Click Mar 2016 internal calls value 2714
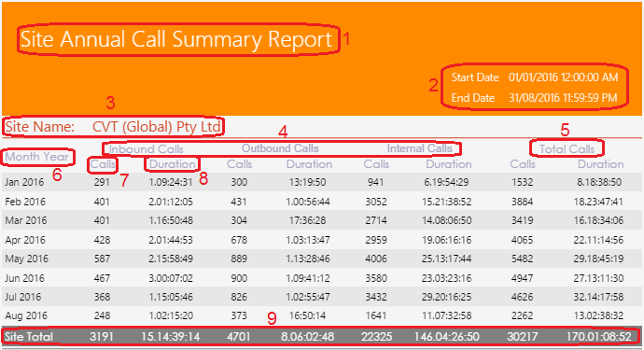Screen dimensions: 644x350 click(376, 220)
